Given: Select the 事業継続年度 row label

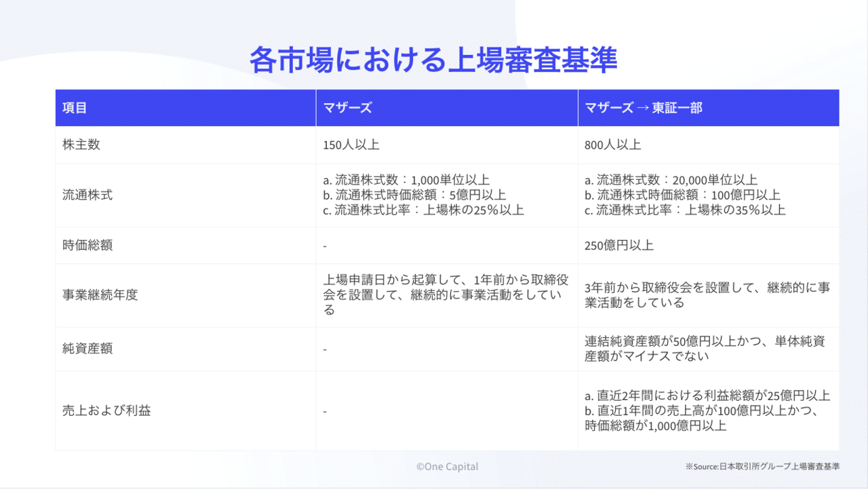Looking at the screenshot, I should [x=100, y=296].
